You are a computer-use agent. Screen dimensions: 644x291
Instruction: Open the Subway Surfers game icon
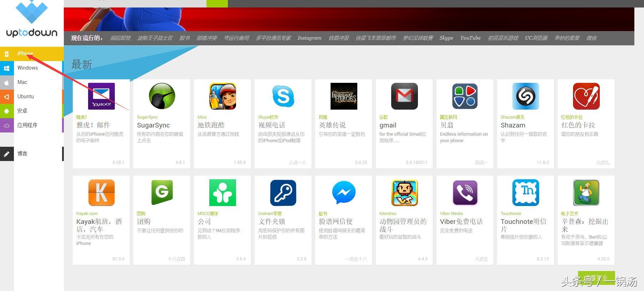coord(223,96)
